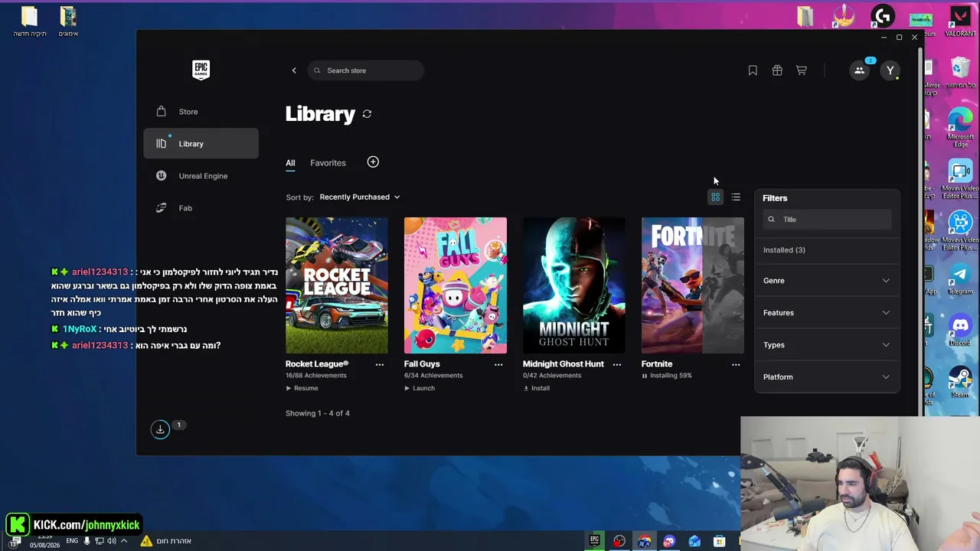Expand the Genre filter
This screenshot has height=551, width=980.
point(827,281)
